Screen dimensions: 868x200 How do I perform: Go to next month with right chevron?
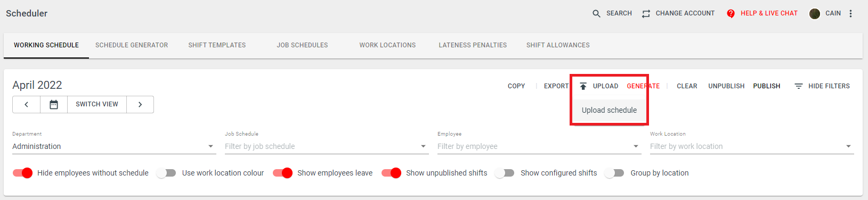(140, 104)
